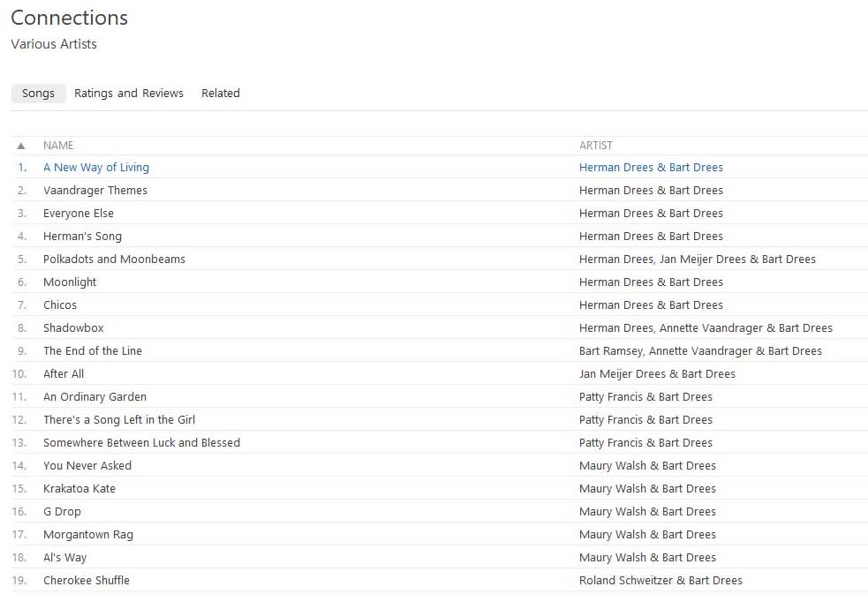Select the Krakatoa Kate track
This screenshot has height=594, width=868.
[79, 489]
